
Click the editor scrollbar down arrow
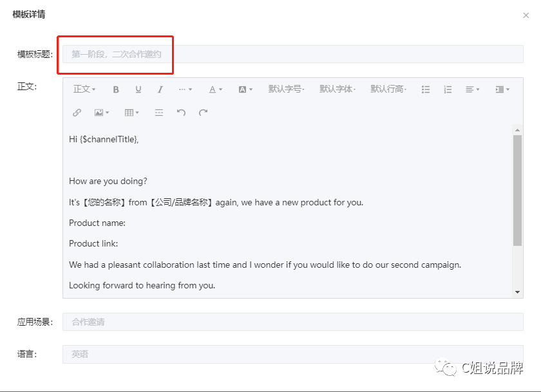(517, 292)
